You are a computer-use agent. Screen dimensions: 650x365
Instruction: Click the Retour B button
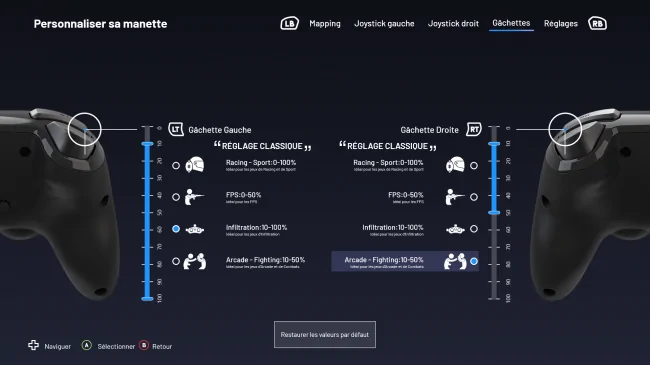pos(144,346)
